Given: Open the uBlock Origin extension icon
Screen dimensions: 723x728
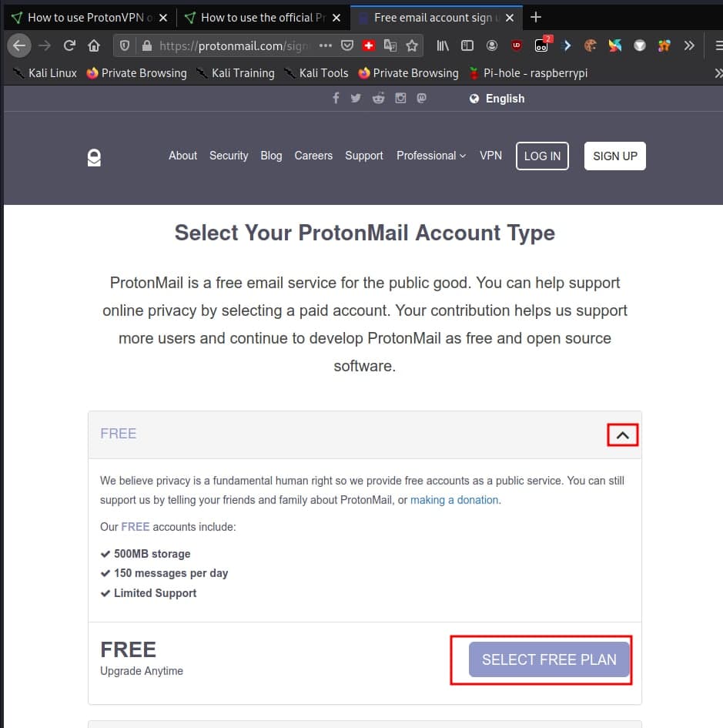Looking at the screenshot, I should (516, 45).
